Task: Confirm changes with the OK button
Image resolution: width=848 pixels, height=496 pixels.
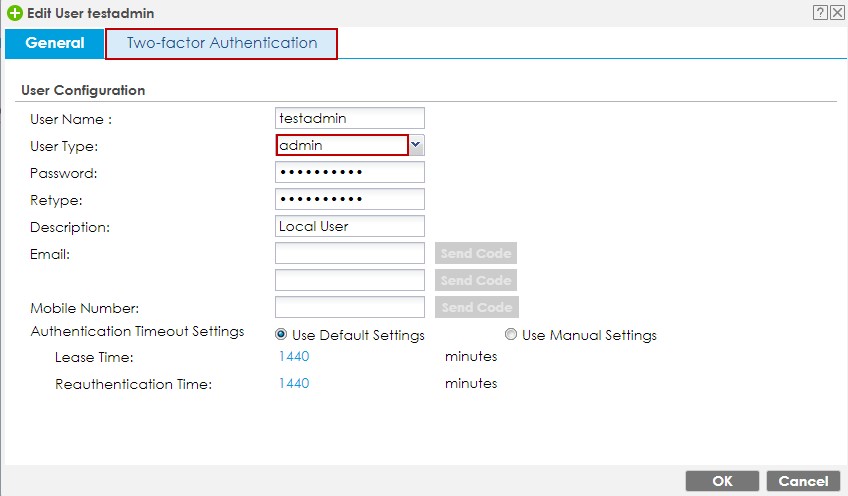Action: [x=722, y=481]
